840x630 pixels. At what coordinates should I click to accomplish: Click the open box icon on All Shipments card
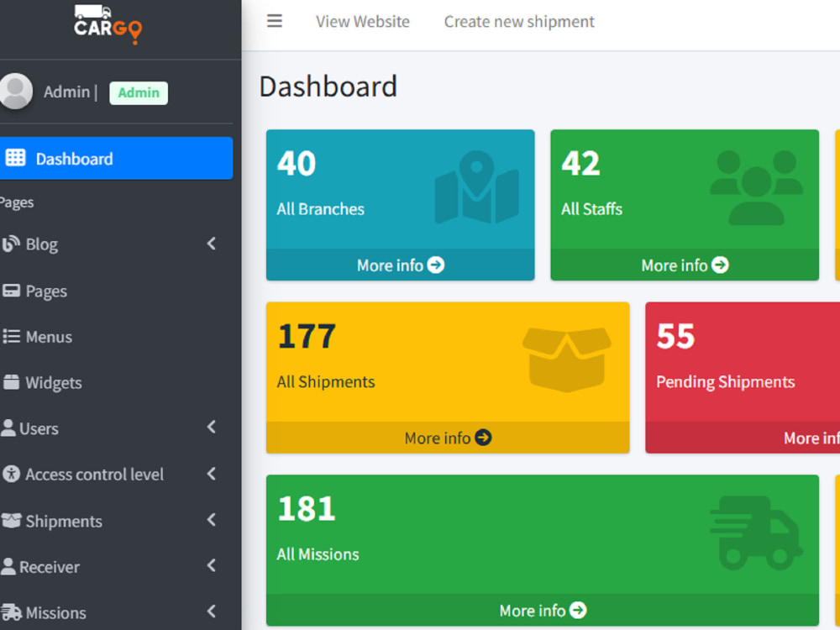567,360
